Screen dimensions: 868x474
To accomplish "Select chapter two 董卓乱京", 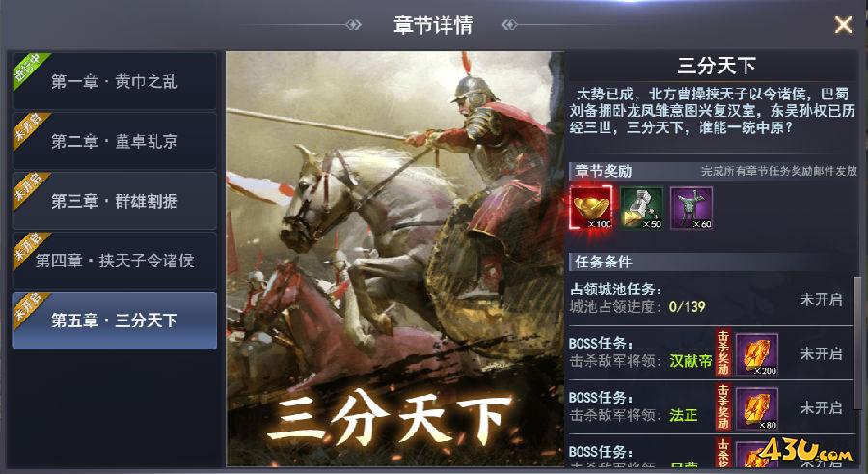I will [114, 141].
